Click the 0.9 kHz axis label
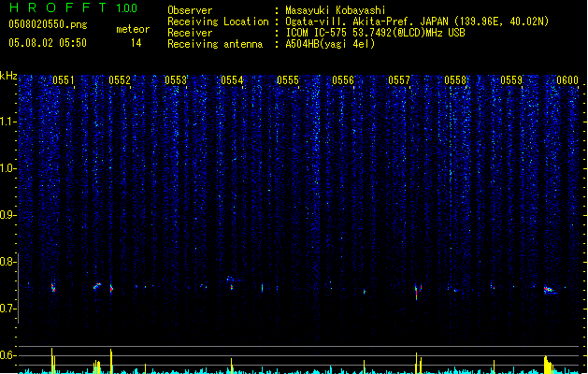Image resolution: width=588 pixels, height=374 pixels. (x=7, y=215)
